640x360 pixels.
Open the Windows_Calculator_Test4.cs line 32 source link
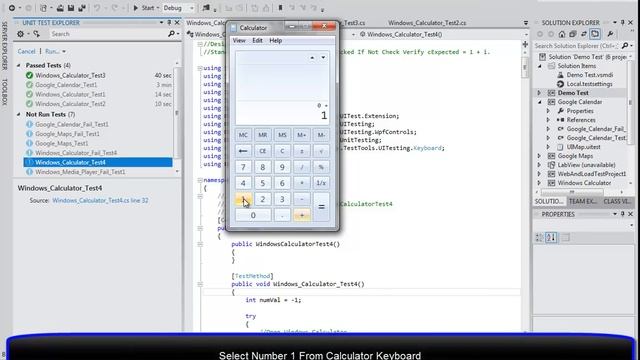100,200
